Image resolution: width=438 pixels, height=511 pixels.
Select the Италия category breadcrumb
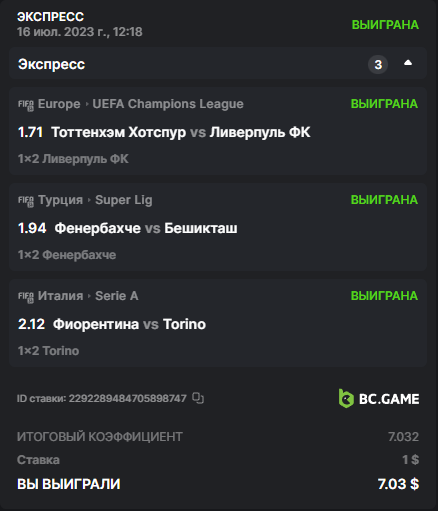[x=60, y=296]
